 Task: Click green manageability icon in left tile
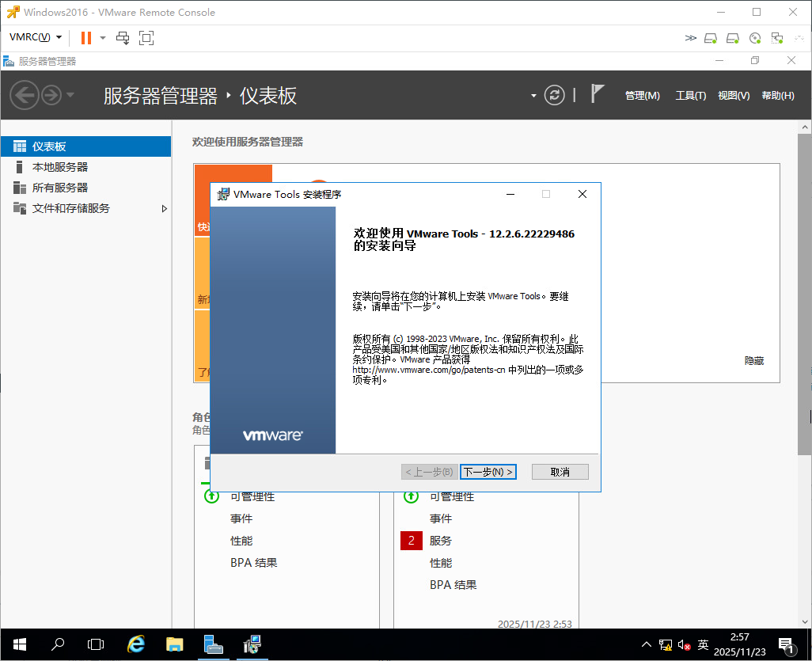pos(211,497)
